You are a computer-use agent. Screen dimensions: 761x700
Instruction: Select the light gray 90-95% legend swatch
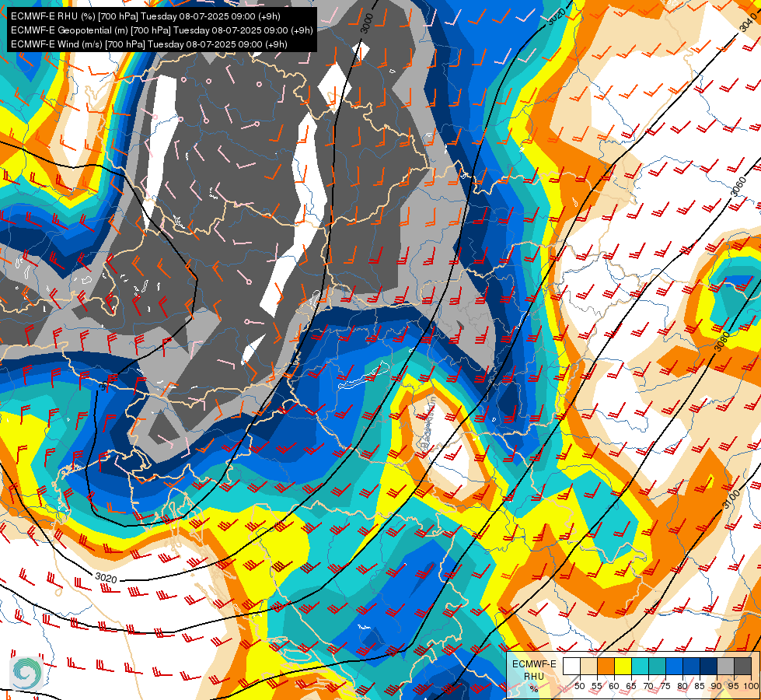(725, 666)
